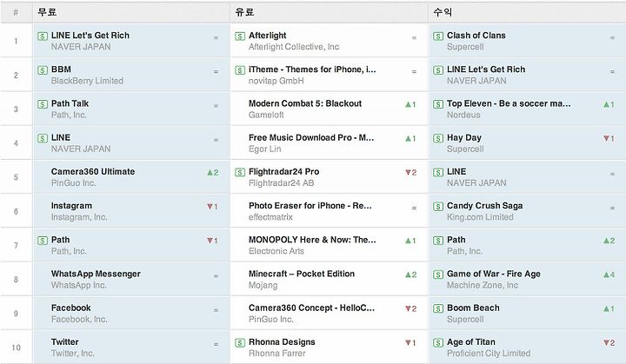Open Free Music Download Pro link
Screen dimensions: 626x364
[311, 138]
